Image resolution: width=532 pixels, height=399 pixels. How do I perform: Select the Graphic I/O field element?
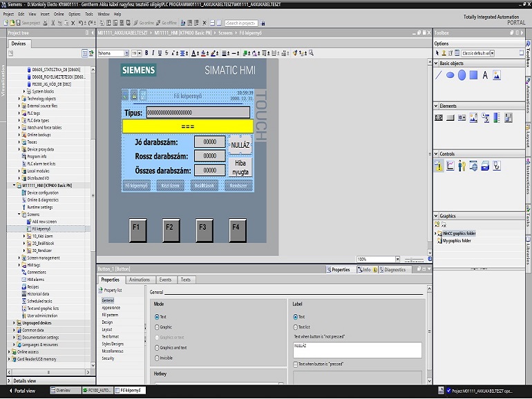coord(473,118)
